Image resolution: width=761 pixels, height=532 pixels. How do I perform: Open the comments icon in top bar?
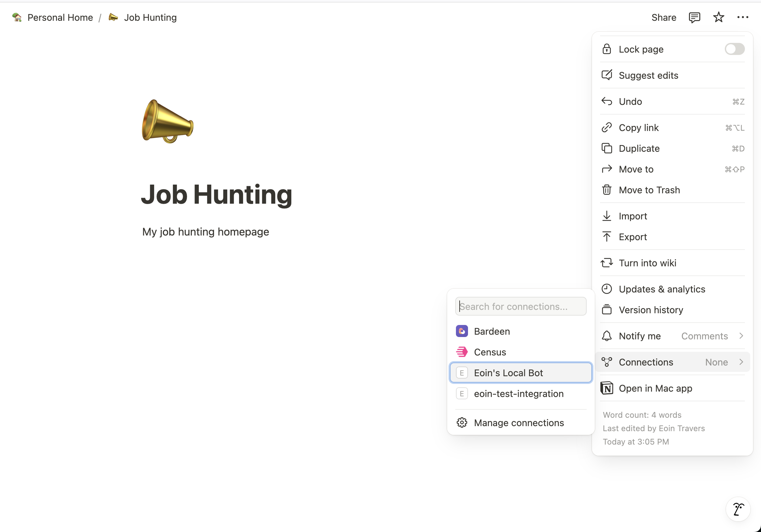pos(694,17)
